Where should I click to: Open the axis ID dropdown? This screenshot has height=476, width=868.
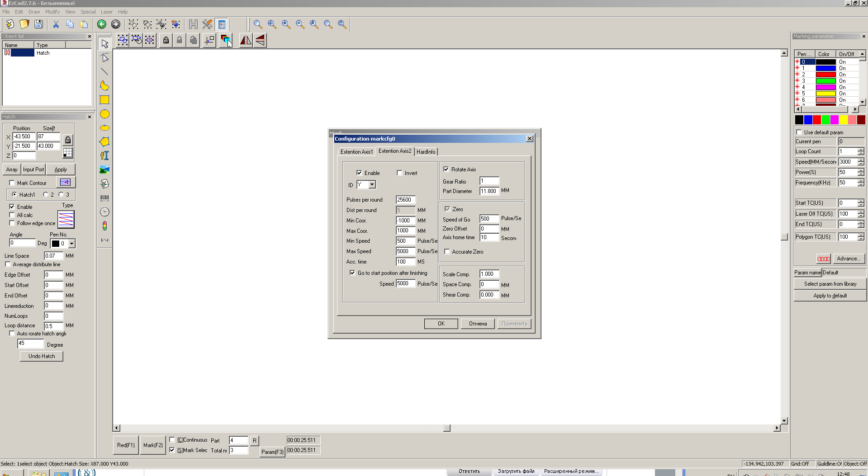click(x=372, y=184)
